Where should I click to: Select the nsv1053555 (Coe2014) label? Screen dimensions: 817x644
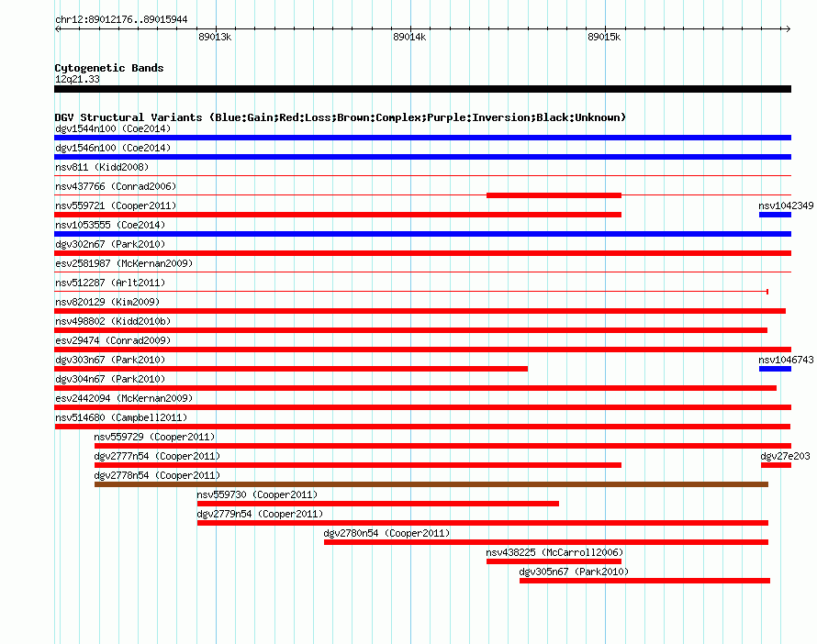(x=110, y=225)
